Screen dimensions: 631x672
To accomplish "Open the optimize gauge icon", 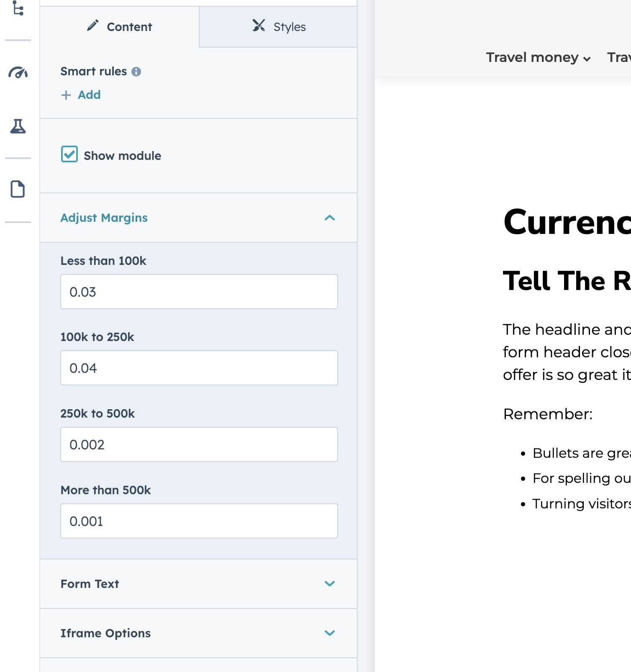I will [18, 73].
